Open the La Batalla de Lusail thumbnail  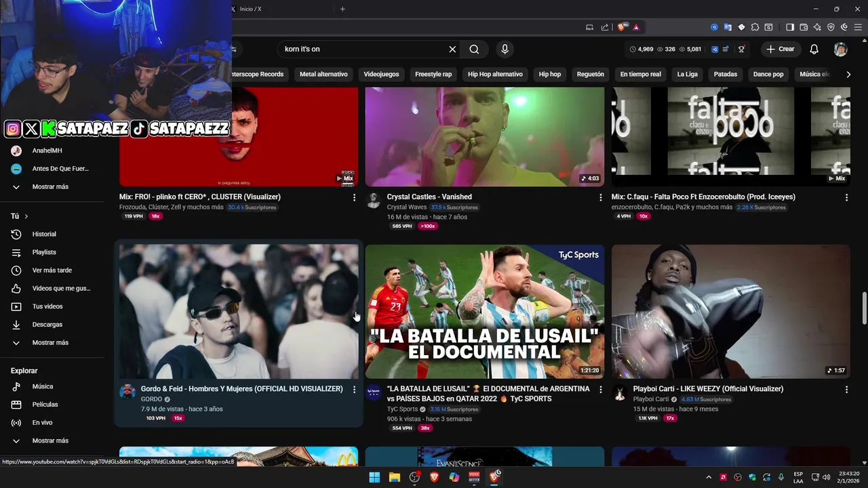point(485,311)
